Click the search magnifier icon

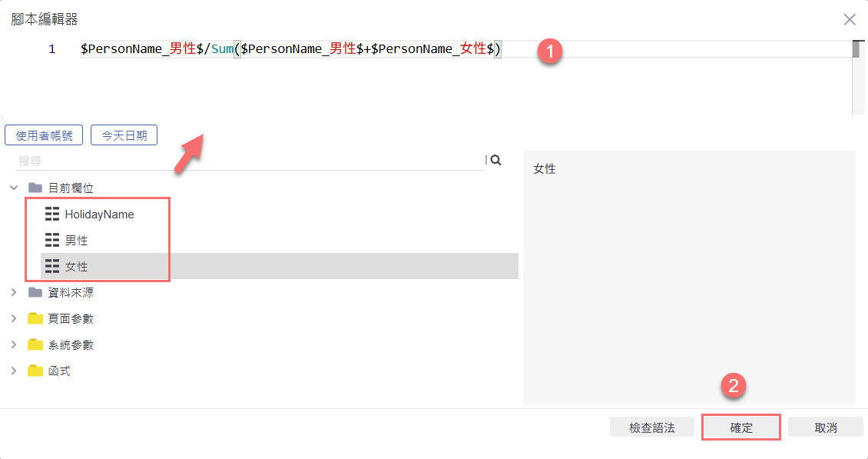[495, 160]
